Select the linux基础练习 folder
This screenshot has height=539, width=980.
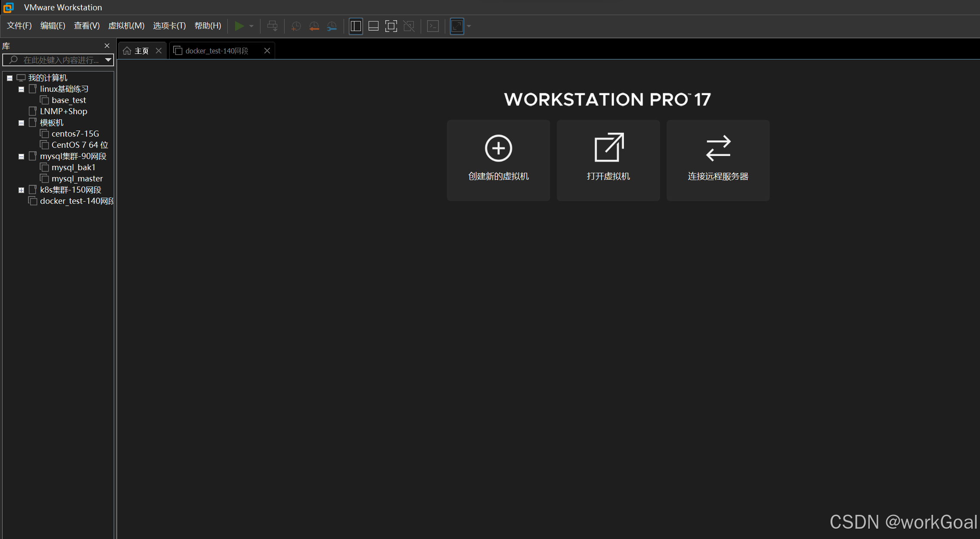pyautogui.click(x=64, y=89)
